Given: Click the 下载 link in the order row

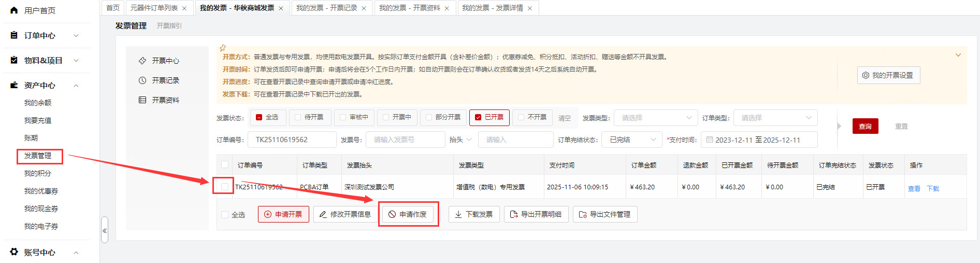Looking at the screenshot, I should point(932,188).
